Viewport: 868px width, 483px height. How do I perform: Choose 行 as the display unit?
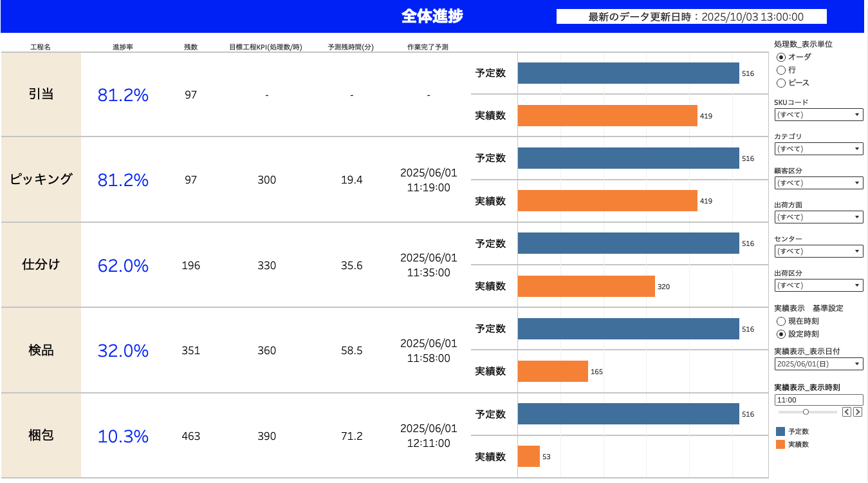point(781,70)
